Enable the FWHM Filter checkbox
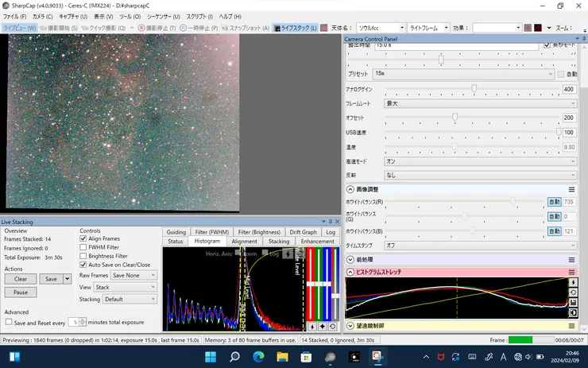 (x=83, y=247)
